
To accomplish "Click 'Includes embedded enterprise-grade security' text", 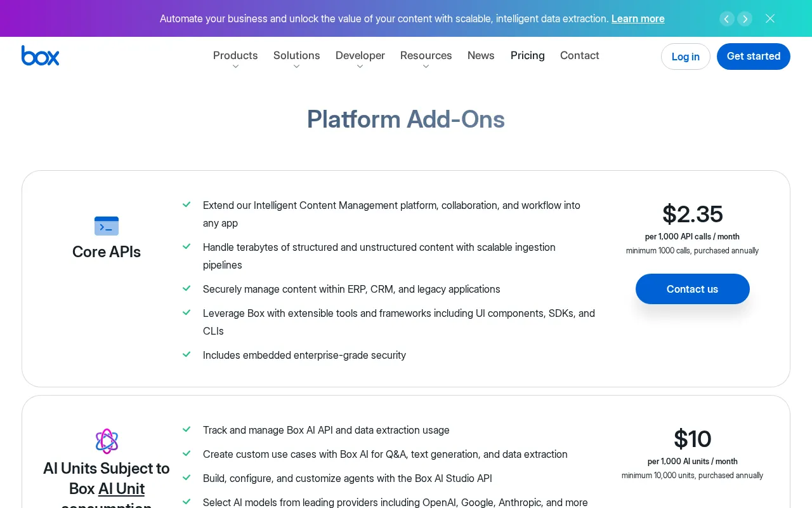I will [x=304, y=355].
